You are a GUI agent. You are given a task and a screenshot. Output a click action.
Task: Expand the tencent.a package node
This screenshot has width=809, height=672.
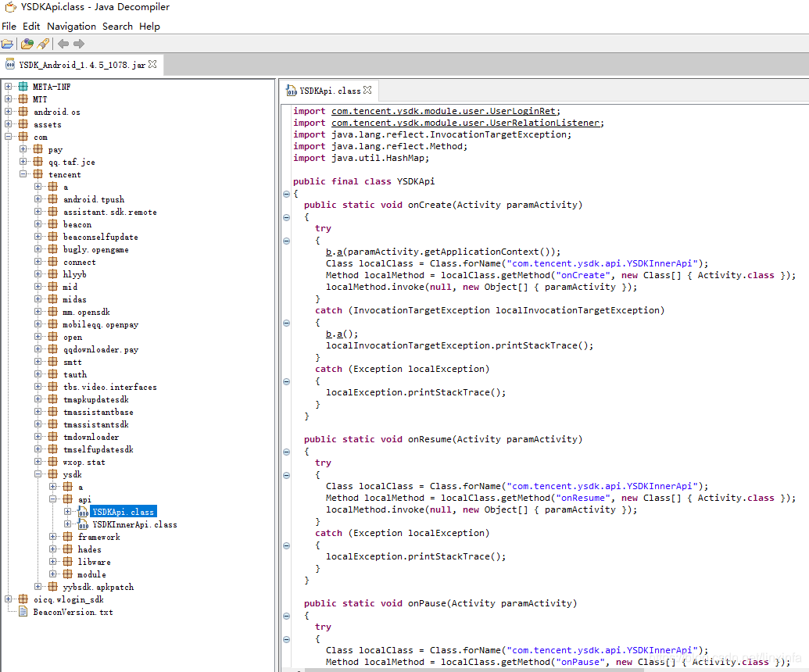point(38,187)
